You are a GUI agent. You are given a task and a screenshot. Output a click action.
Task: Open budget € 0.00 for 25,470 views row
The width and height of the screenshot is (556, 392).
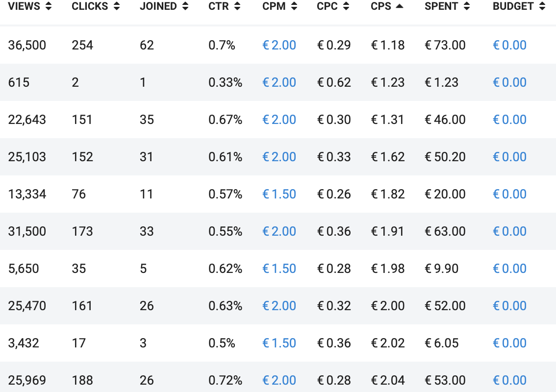click(509, 306)
